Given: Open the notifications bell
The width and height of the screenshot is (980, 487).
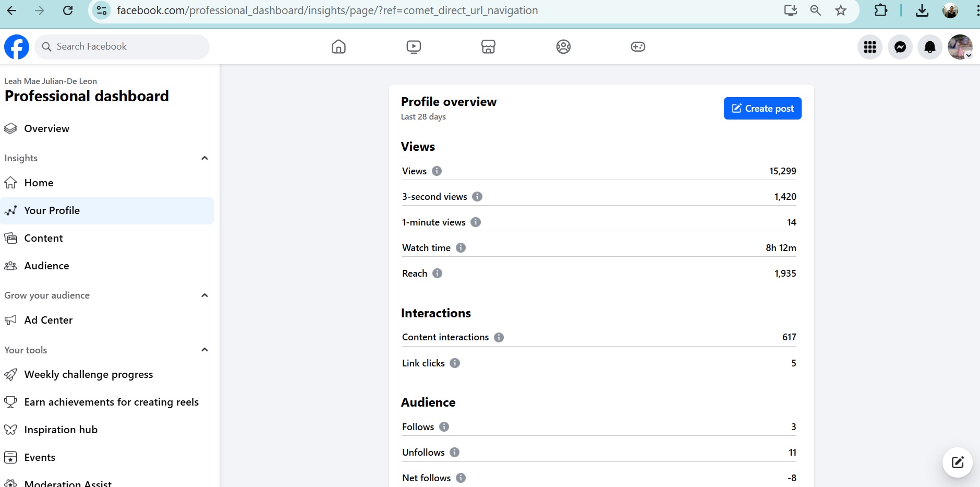Looking at the screenshot, I should click(929, 47).
